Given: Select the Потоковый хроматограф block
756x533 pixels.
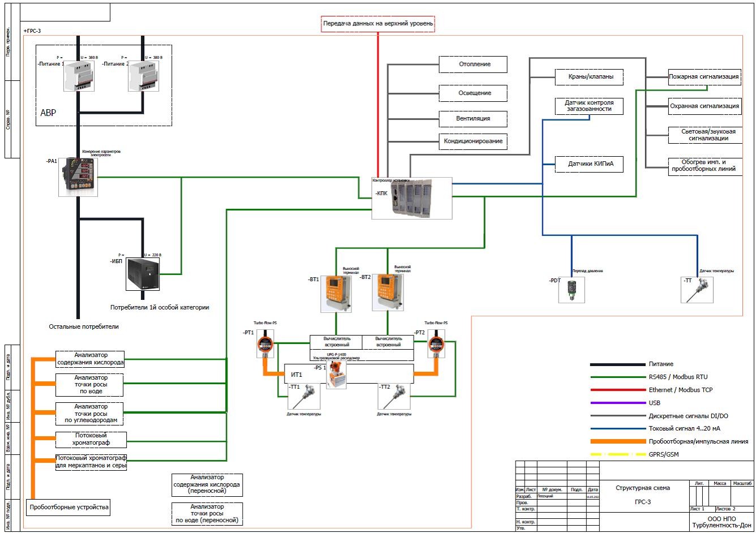Looking at the screenshot, I should point(91,439).
